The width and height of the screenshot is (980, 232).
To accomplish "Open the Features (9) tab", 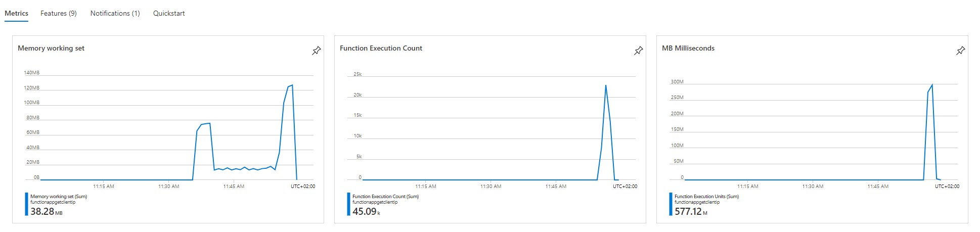I will click(x=59, y=14).
